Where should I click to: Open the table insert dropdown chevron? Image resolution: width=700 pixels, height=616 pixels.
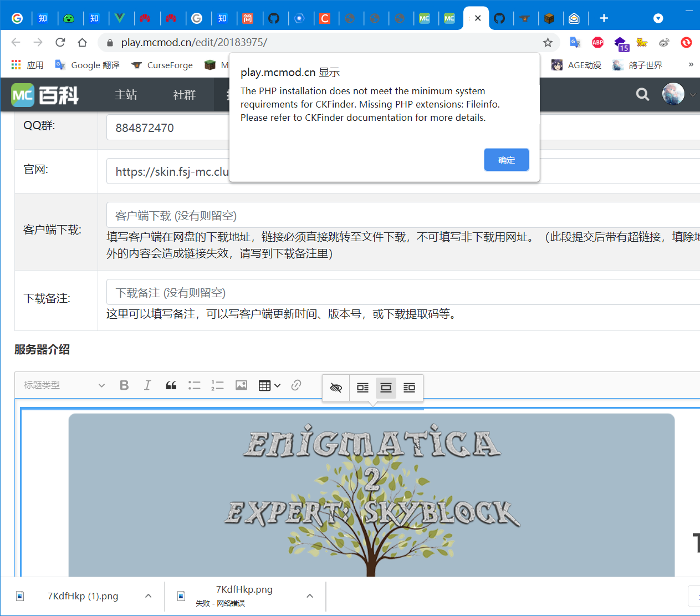click(278, 385)
